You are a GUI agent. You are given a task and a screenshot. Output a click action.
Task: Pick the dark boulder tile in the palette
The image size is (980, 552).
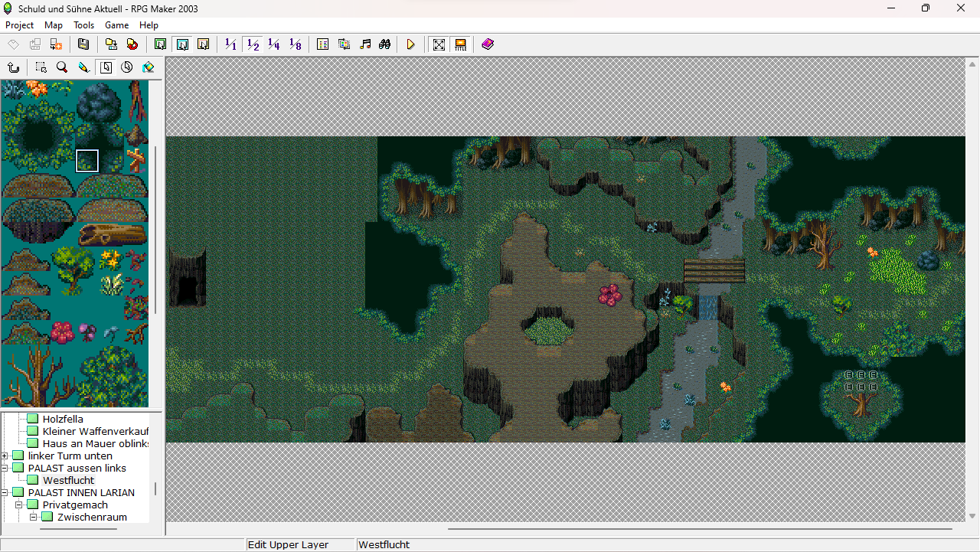pos(99,103)
